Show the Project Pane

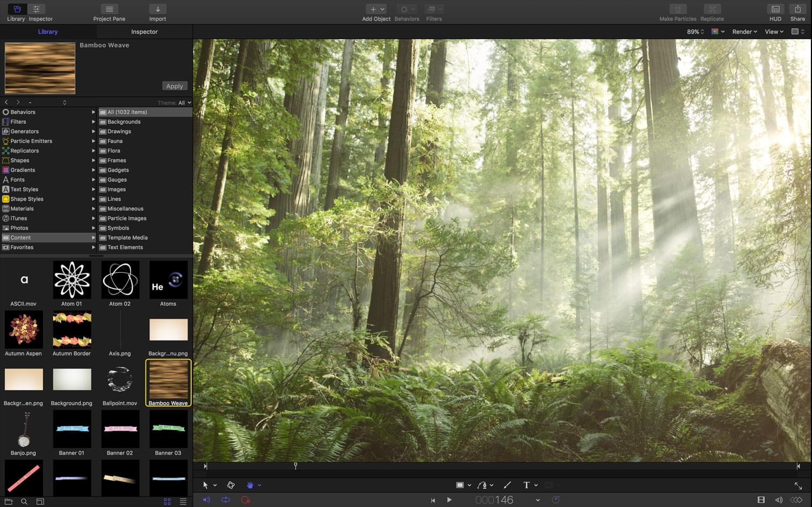tap(109, 9)
